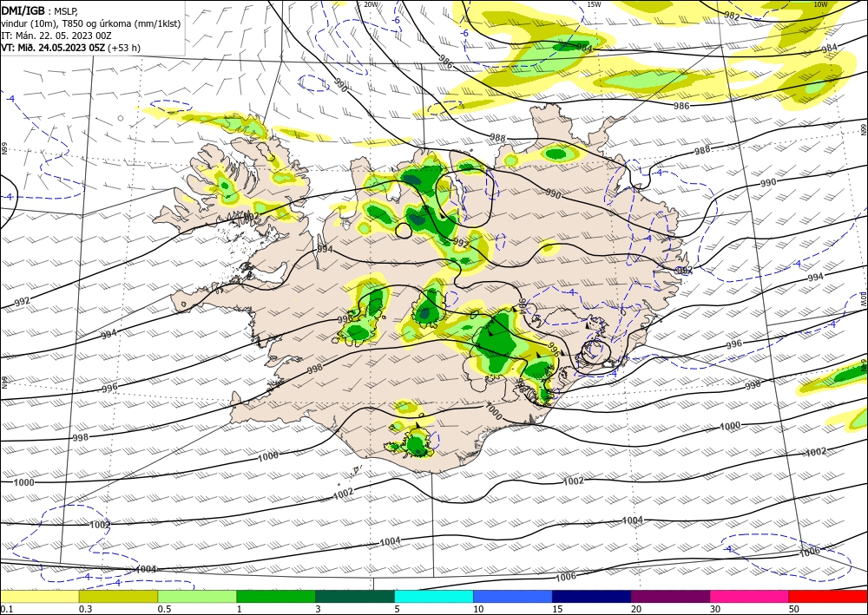The height and width of the screenshot is (615, 868).
Task: Click the medium green 1–3 legend swatch
Action: (x=276, y=596)
